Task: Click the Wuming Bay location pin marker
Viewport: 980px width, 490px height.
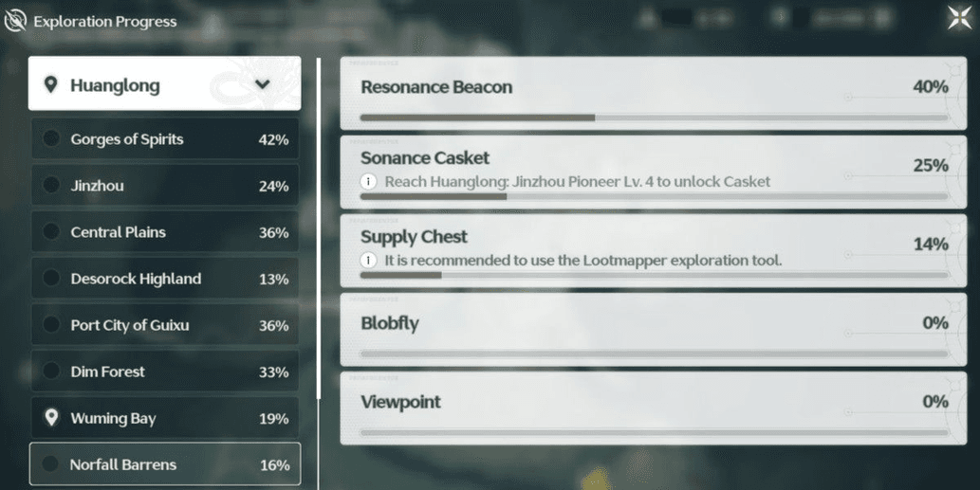Action: pos(51,418)
